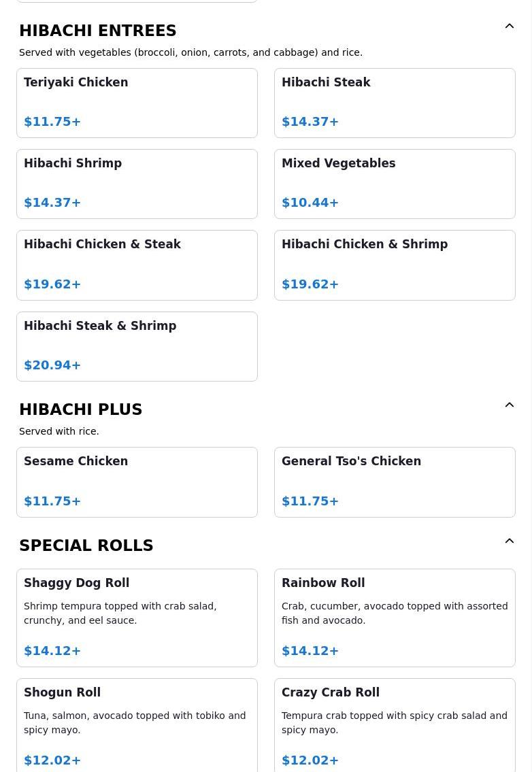532x772 pixels.
Task: Click the HIBACHI PLUS section heading
Action: [x=80, y=409]
